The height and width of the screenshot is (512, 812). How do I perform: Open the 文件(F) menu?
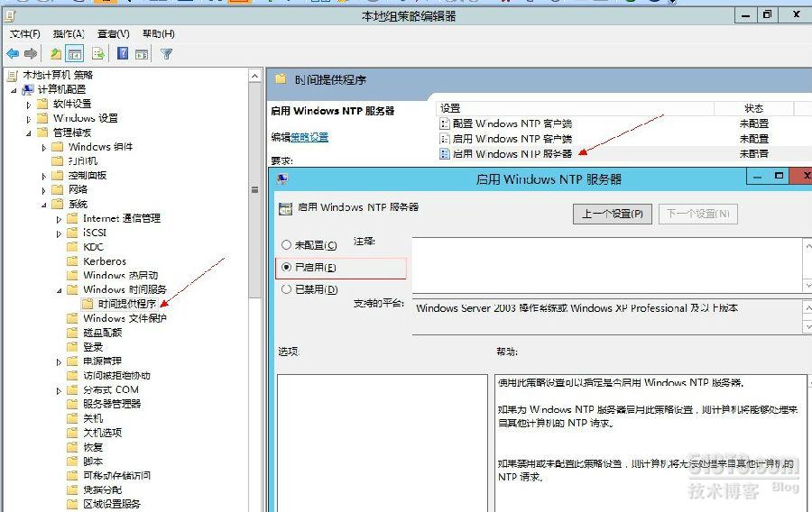click(25, 33)
